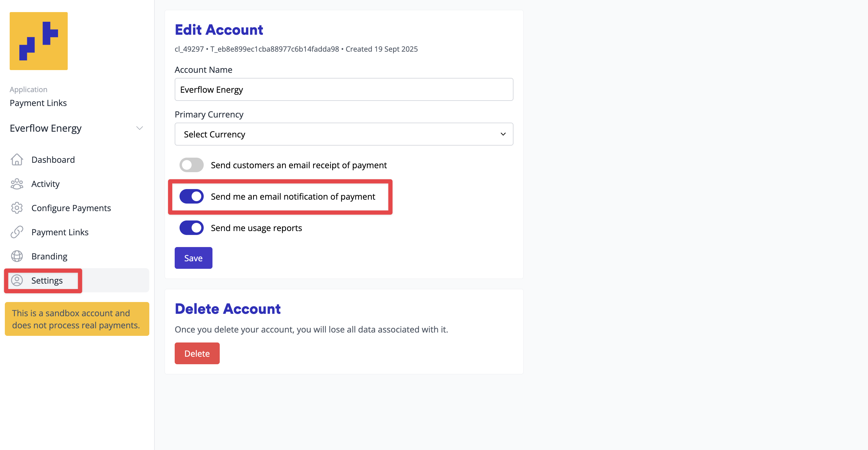
Task: Open Configure Payments from the sidebar
Action: [71, 208]
